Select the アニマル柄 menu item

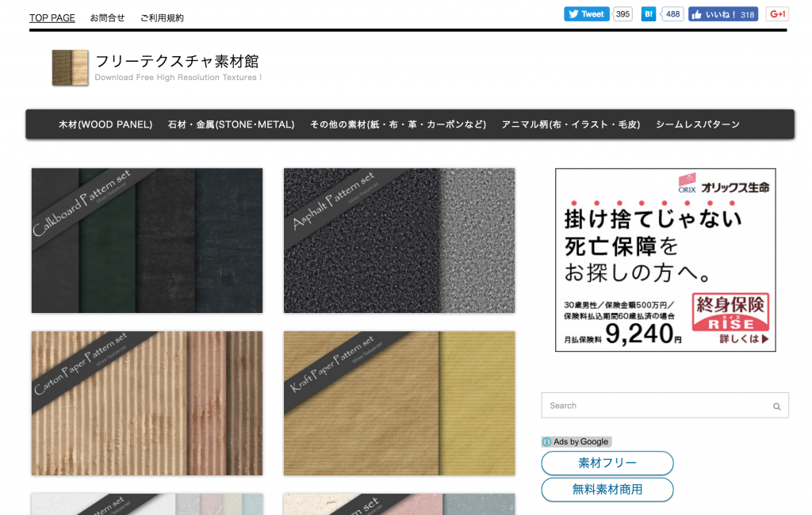[x=570, y=124]
